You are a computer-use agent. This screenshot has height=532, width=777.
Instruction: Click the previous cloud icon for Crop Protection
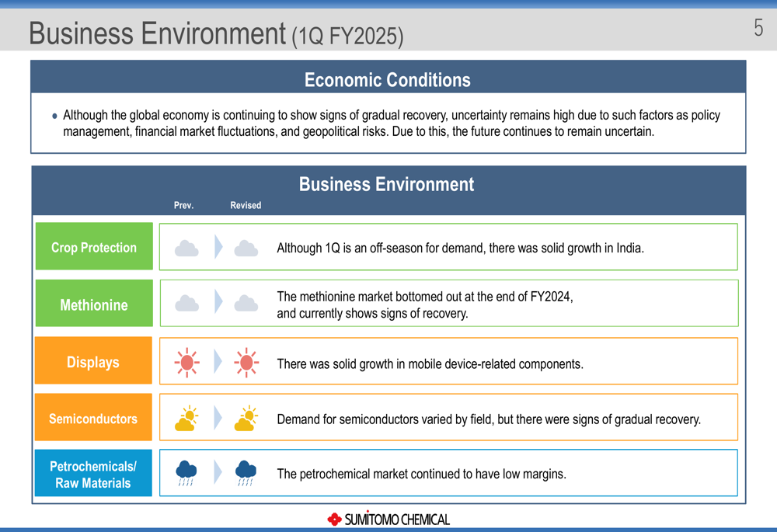186,249
